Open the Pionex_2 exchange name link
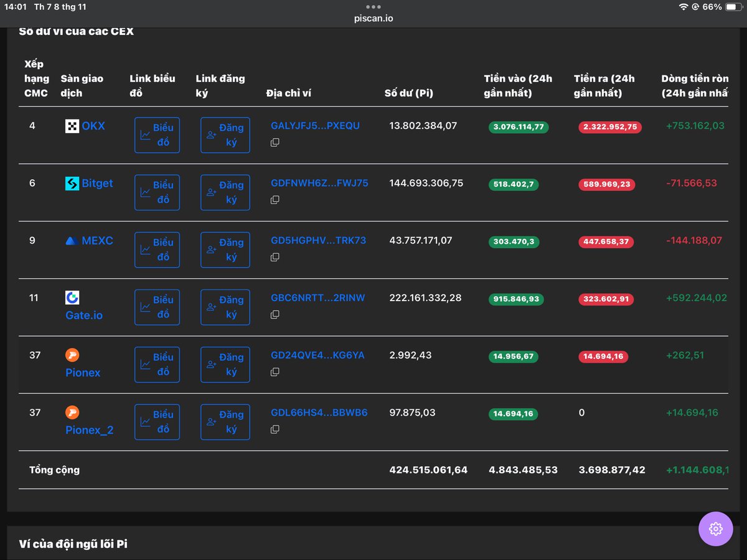This screenshot has width=747, height=560. point(90,430)
